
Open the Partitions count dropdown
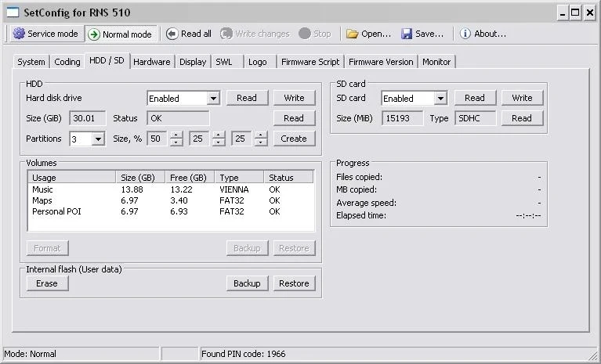(97, 139)
